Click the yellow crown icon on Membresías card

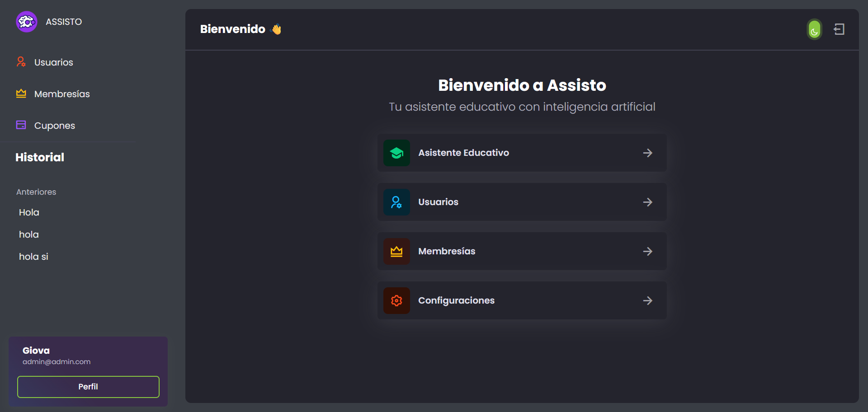coord(396,251)
